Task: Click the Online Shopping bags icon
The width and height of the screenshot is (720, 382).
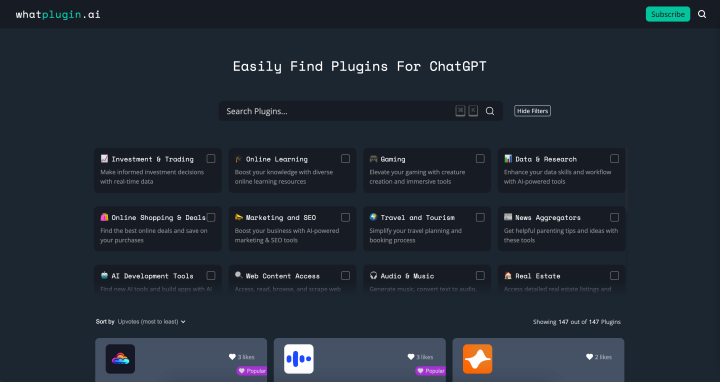Action: pyautogui.click(x=104, y=217)
